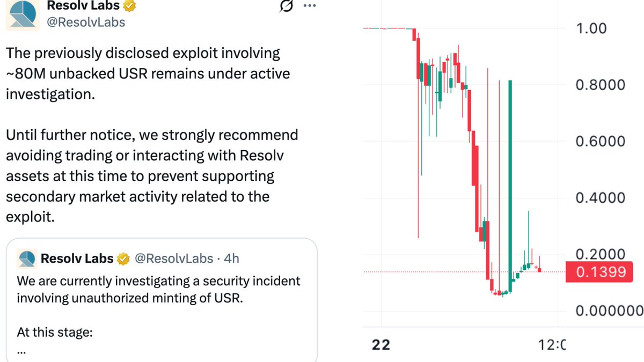The image size is (644, 362).
Task: Click the red 0.1399 price tag
Action: pos(599,272)
